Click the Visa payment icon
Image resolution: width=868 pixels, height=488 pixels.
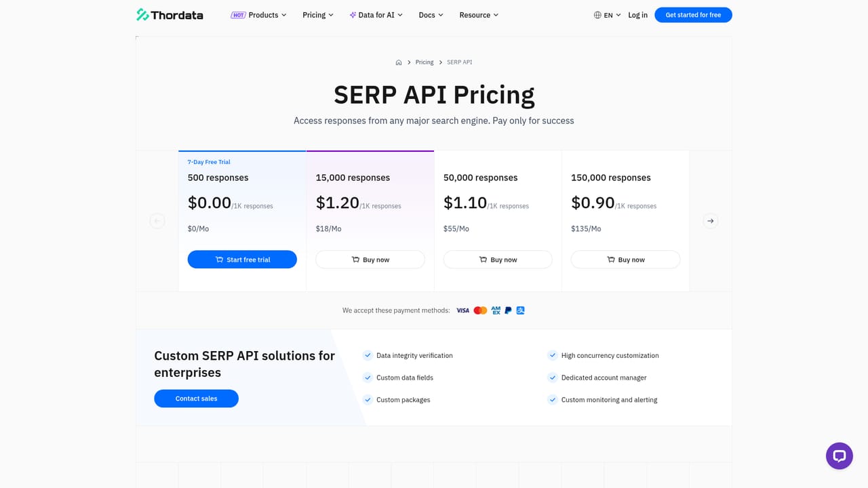pyautogui.click(x=462, y=310)
